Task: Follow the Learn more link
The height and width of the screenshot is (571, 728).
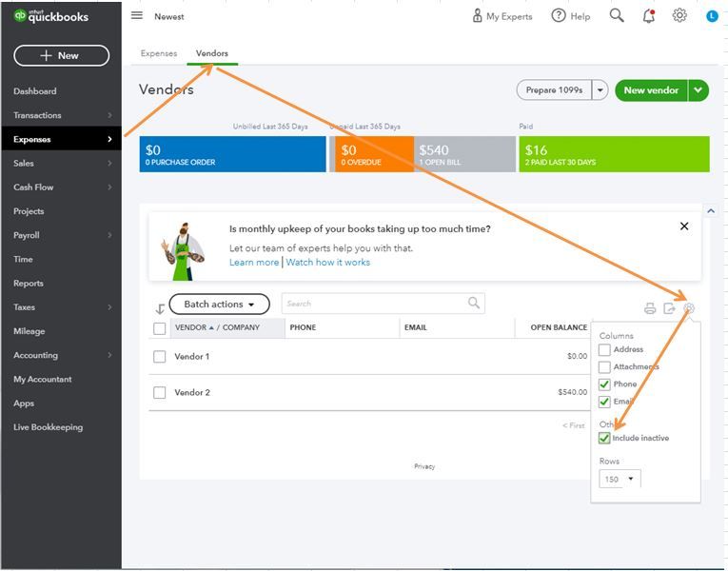Action: (254, 263)
